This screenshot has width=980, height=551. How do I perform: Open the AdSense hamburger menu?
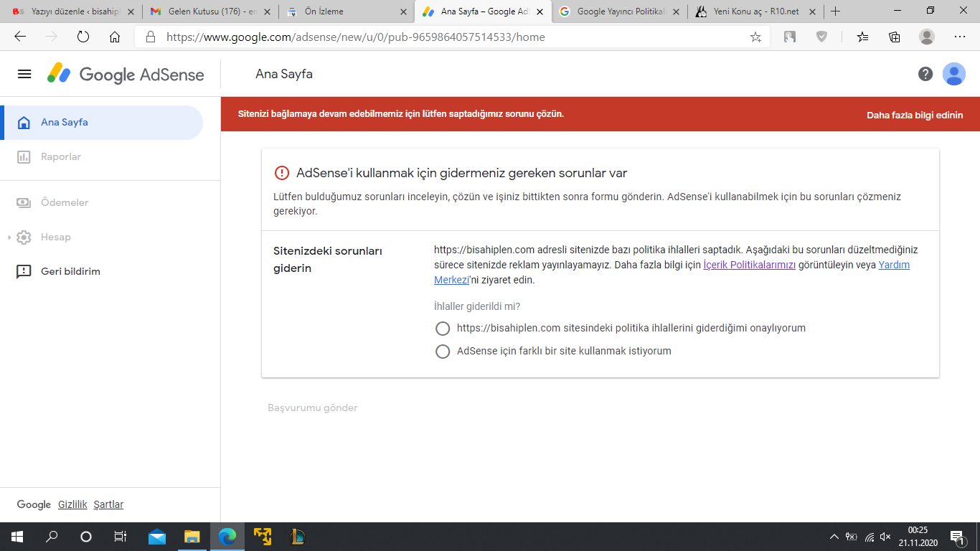pyautogui.click(x=24, y=74)
